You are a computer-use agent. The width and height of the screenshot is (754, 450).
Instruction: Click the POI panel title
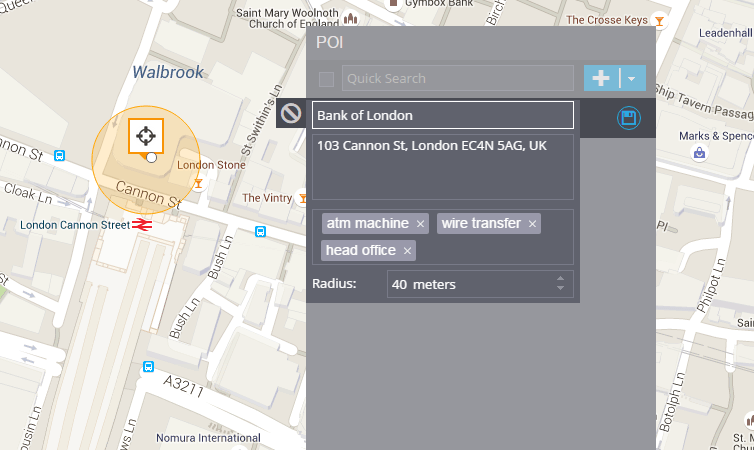pyautogui.click(x=329, y=42)
